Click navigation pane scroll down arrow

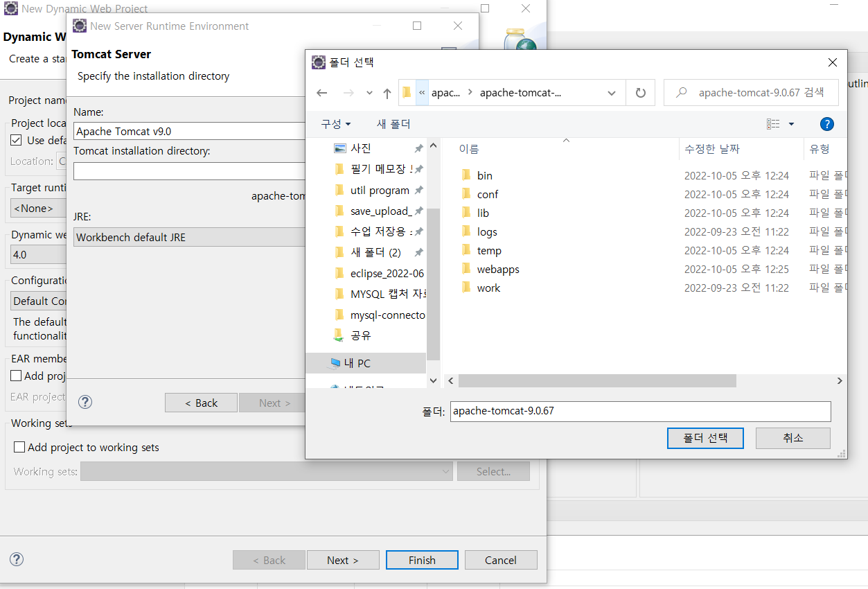coord(434,380)
